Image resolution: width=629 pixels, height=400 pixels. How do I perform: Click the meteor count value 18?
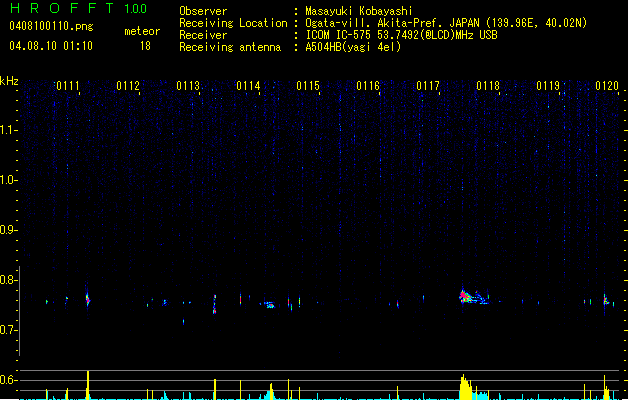click(145, 46)
